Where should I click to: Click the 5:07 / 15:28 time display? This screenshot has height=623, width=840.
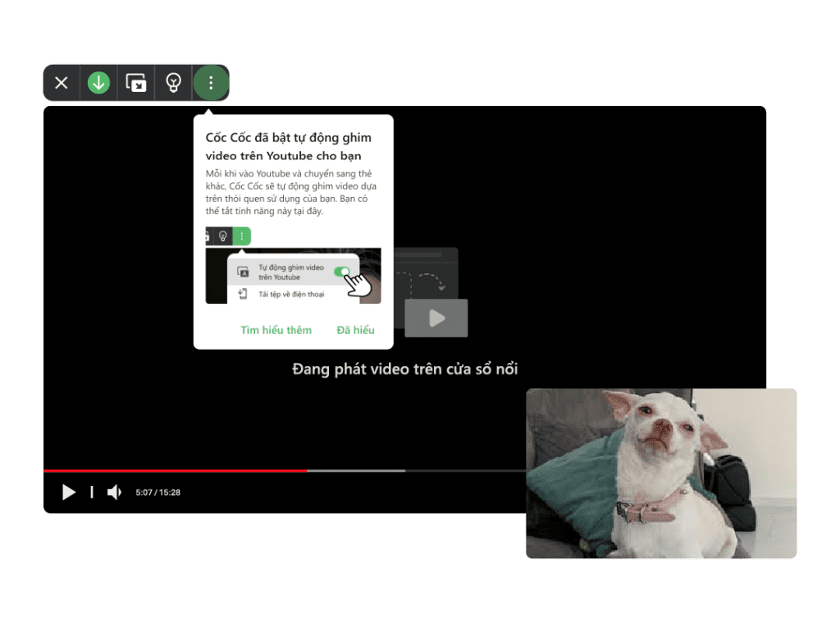click(158, 492)
